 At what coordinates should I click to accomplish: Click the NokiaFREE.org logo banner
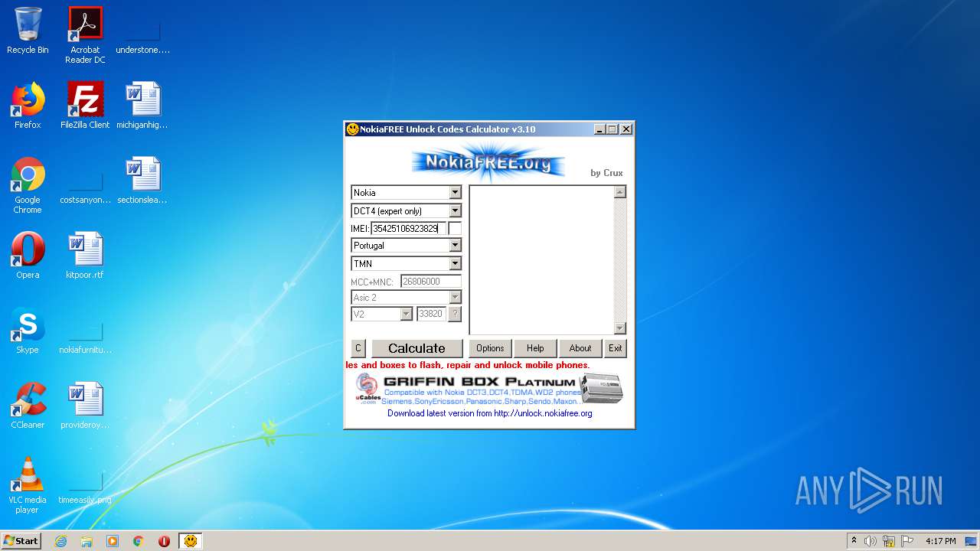click(x=488, y=162)
